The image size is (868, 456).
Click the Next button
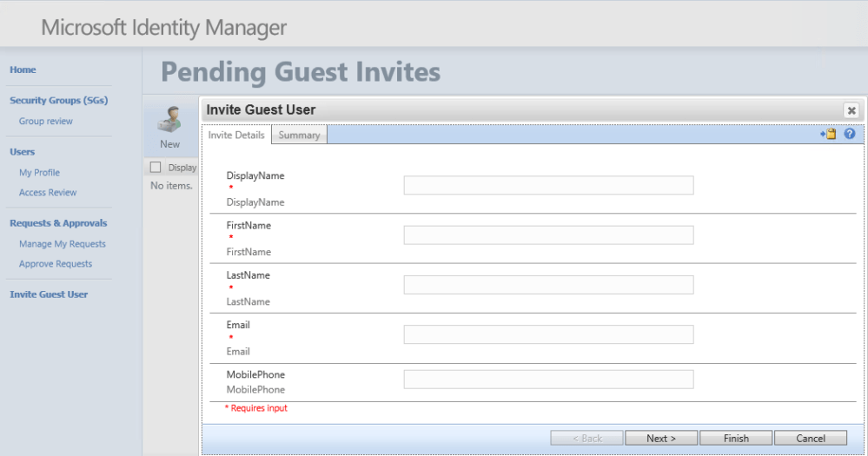click(x=661, y=439)
